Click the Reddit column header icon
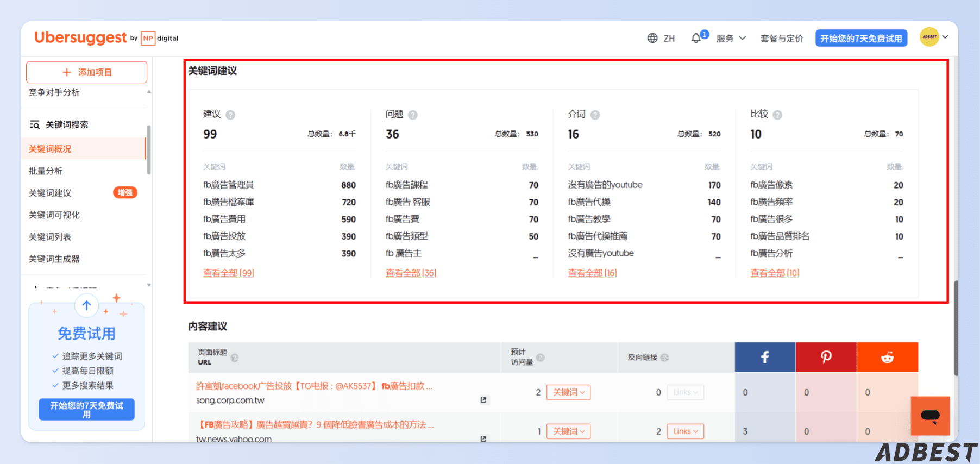The image size is (980, 464). coord(888,357)
